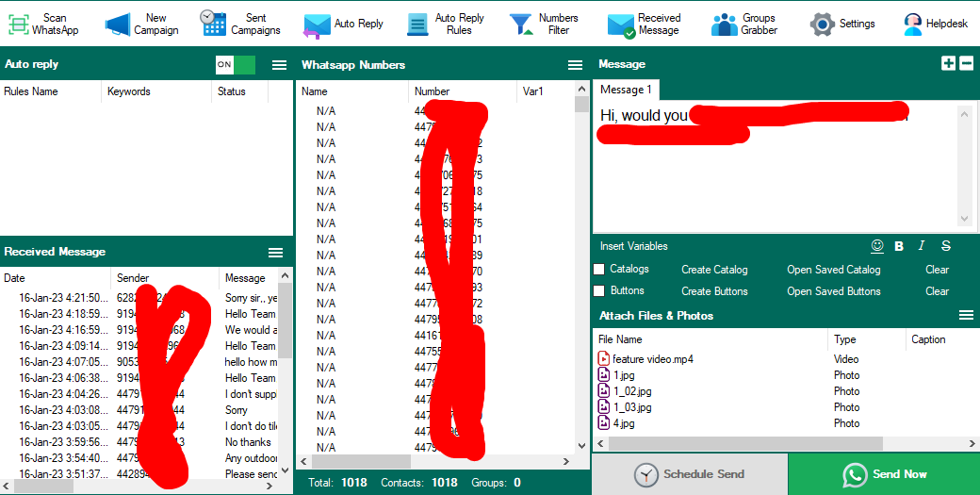Click the Send Now button
The image size is (980, 495).
pyautogui.click(x=884, y=474)
